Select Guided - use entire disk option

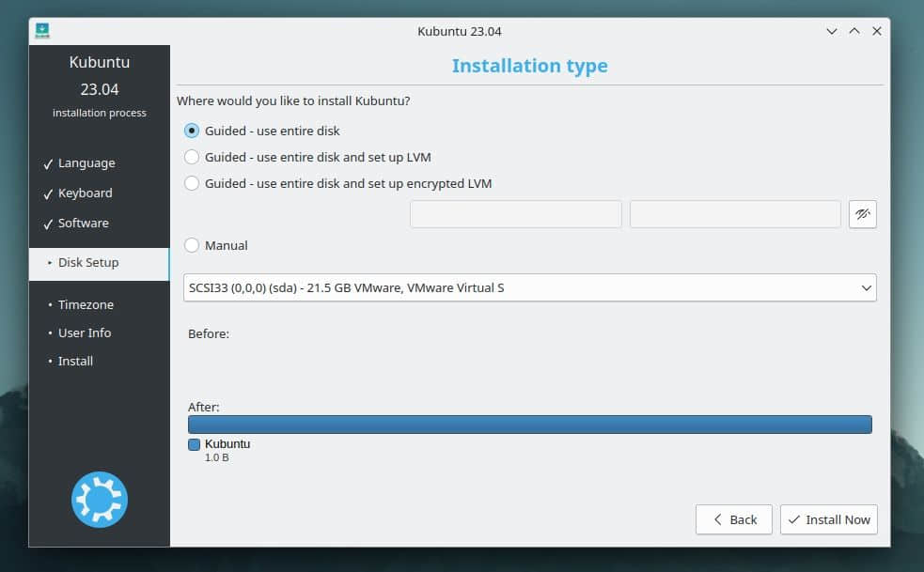(x=192, y=131)
